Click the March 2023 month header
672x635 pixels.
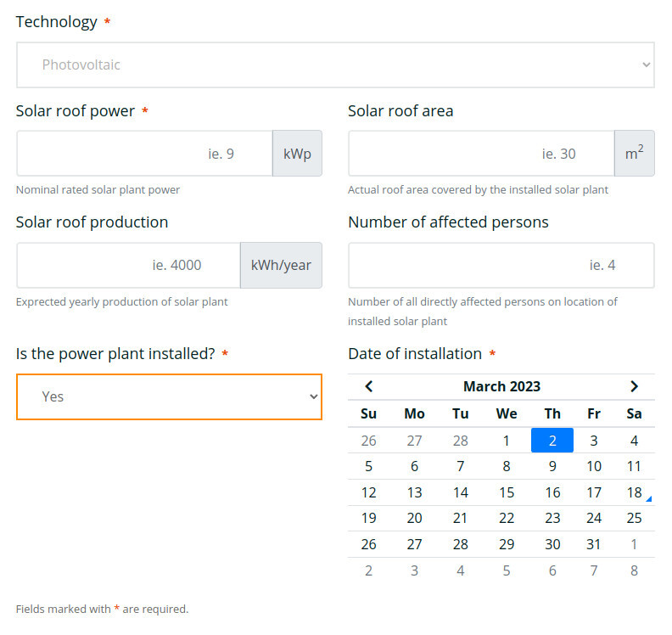(501, 386)
